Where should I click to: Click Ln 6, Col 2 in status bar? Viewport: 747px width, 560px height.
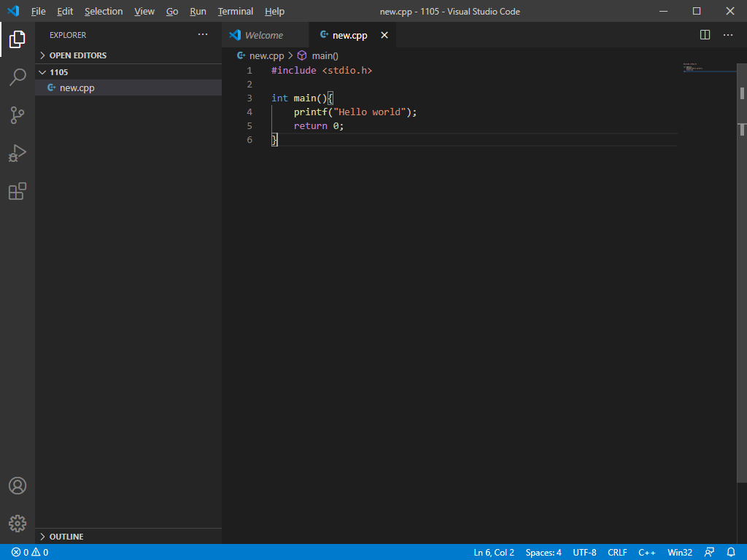(x=494, y=553)
